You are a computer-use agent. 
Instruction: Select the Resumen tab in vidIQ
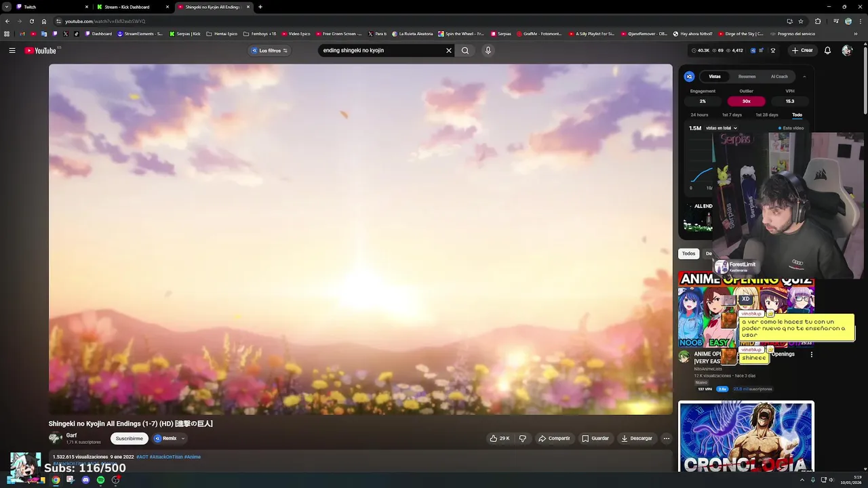tap(747, 77)
